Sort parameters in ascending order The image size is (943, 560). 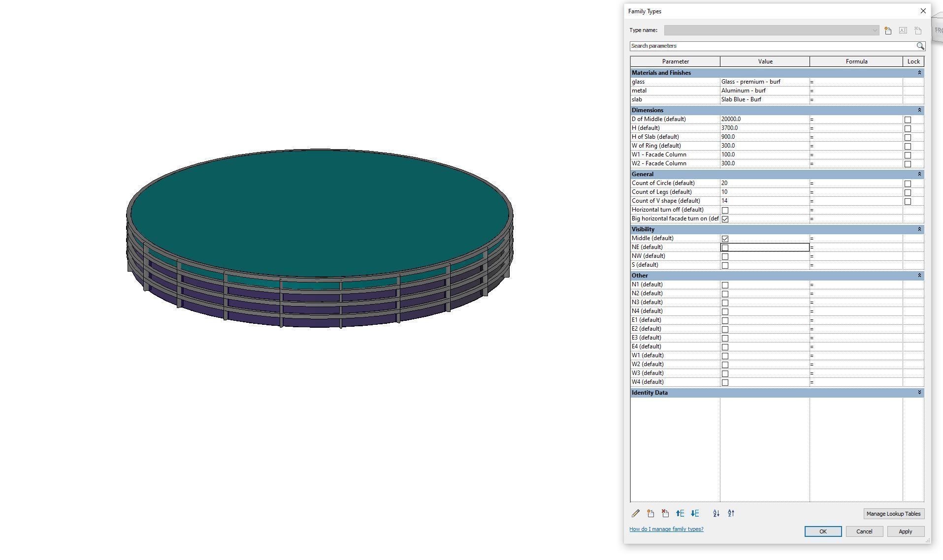tap(716, 514)
